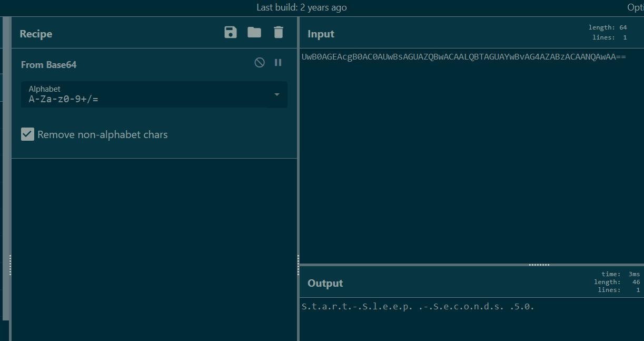644x341 pixels.
Task: Click the decoded Output text area
Action: [418, 307]
